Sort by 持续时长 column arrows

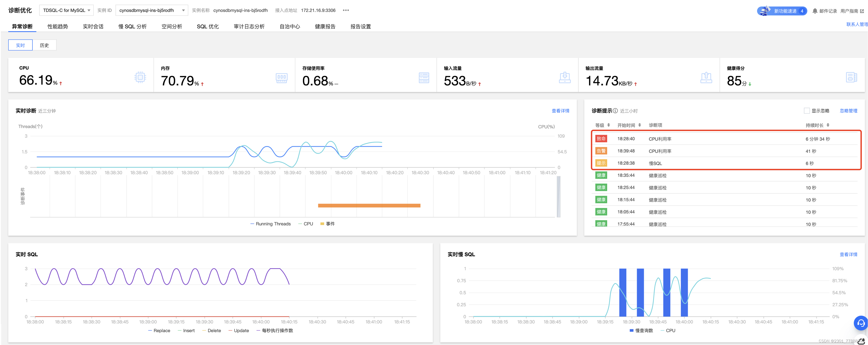click(x=828, y=125)
